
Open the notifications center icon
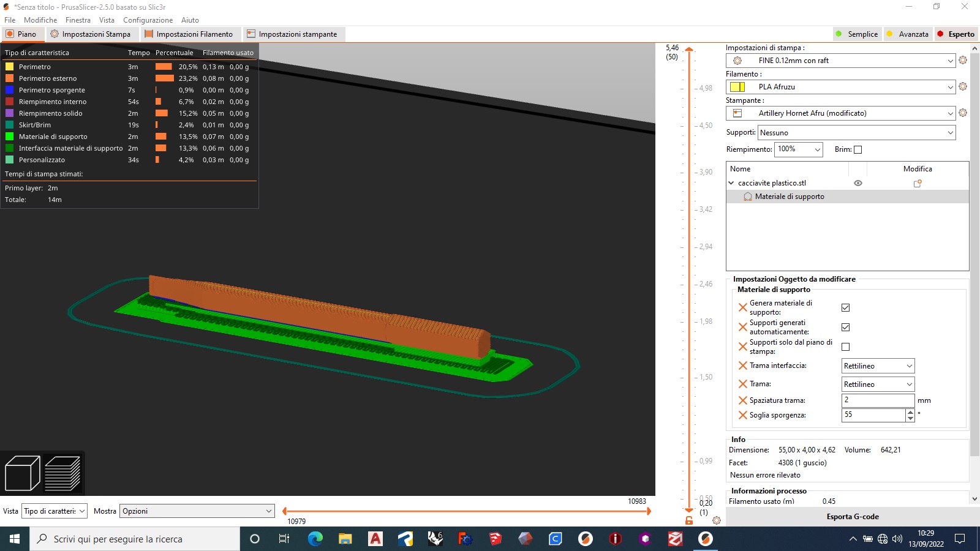tap(960, 539)
